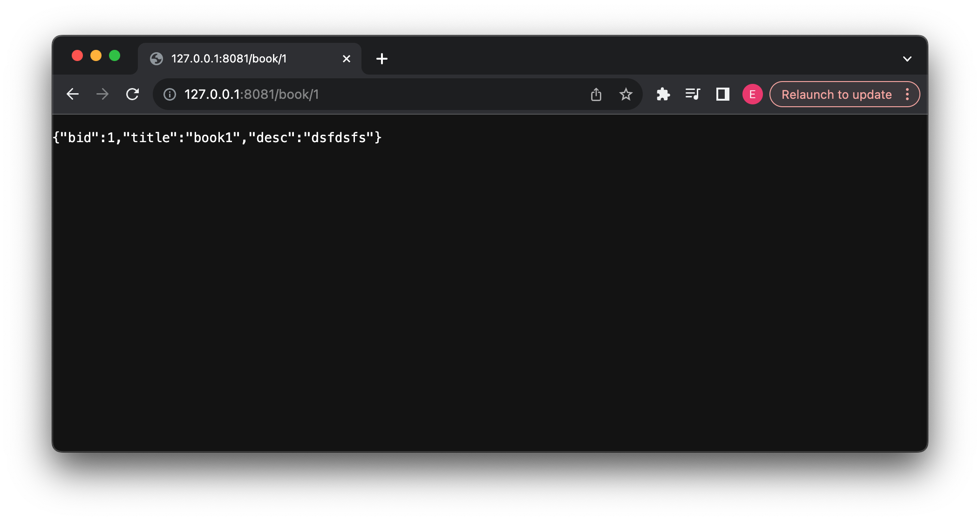The image size is (980, 521).
Task: Toggle the tab search chevron at top right
Action: coord(907,58)
